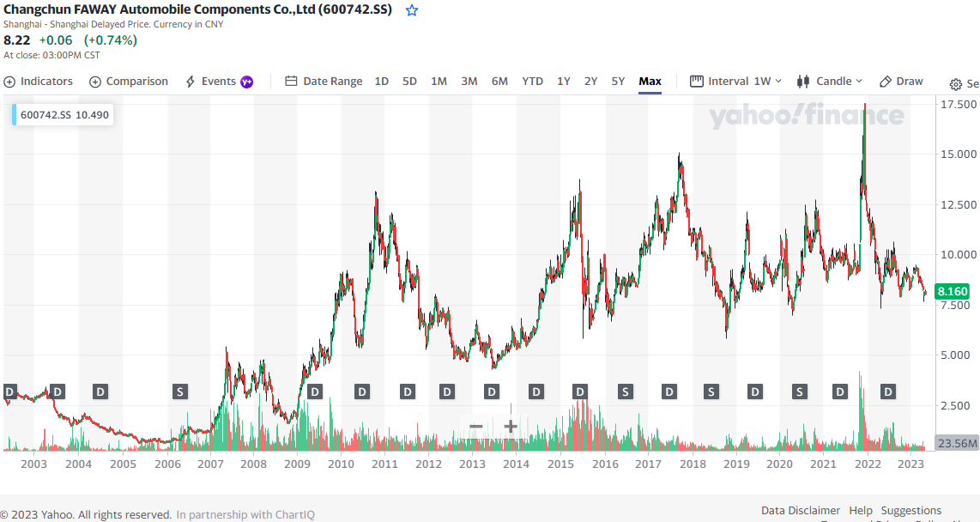Click the 12.500 price axis label

click(x=959, y=204)
